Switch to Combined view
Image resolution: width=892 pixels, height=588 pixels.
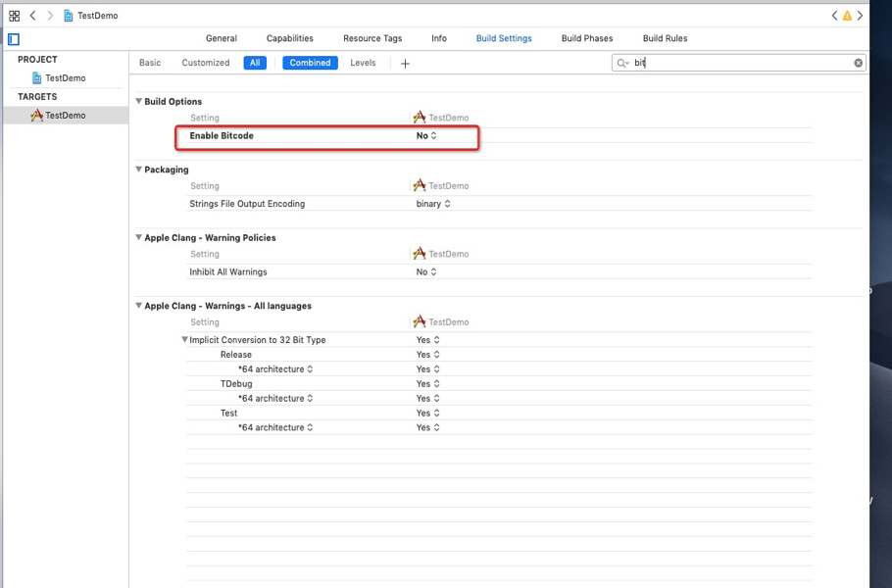[x=310, y=63]
